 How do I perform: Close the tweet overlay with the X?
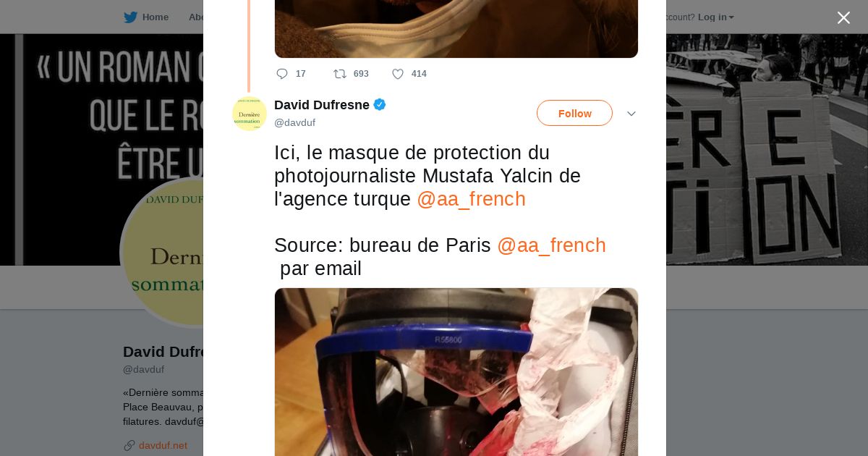click(x=843, y=17)
